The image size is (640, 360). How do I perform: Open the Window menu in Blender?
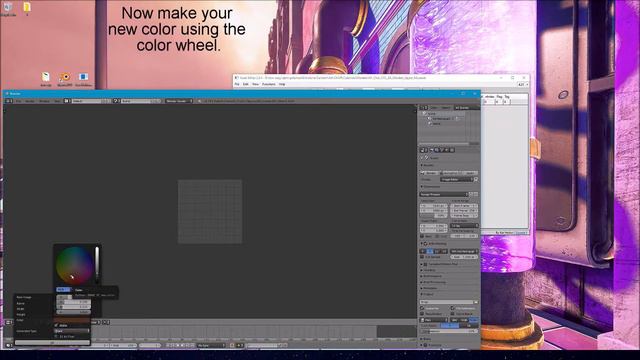click(44, 101)
